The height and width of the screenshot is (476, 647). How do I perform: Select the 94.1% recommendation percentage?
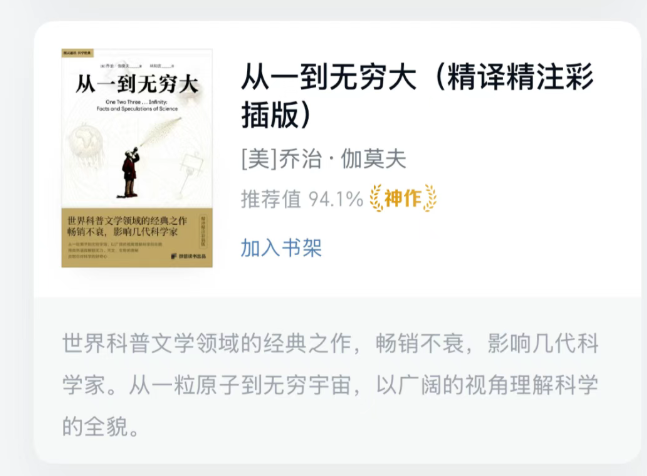click(336, 199)
